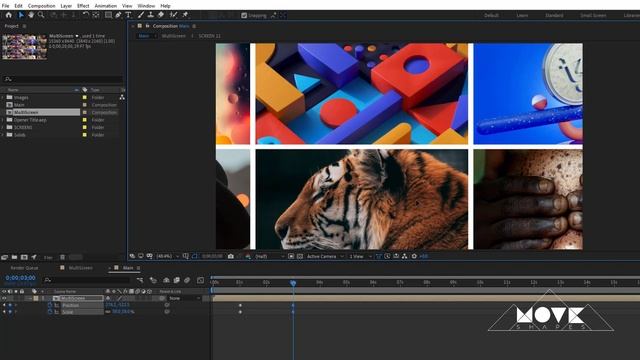Toggle the Position property stopwatch
Viewport: 640px width, 360px height.
coord(50,305)
